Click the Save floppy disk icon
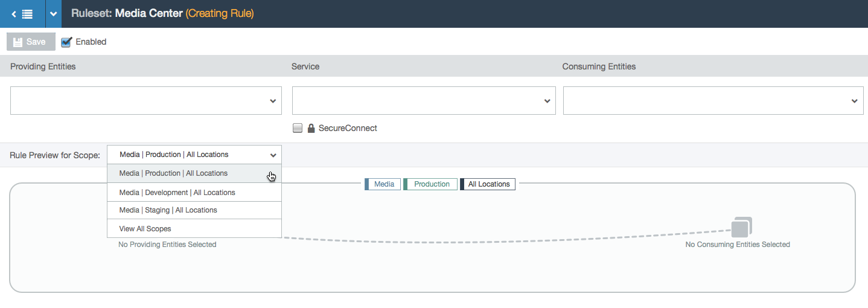Screen dimensions: 868x308 click(x=18, y=42)
